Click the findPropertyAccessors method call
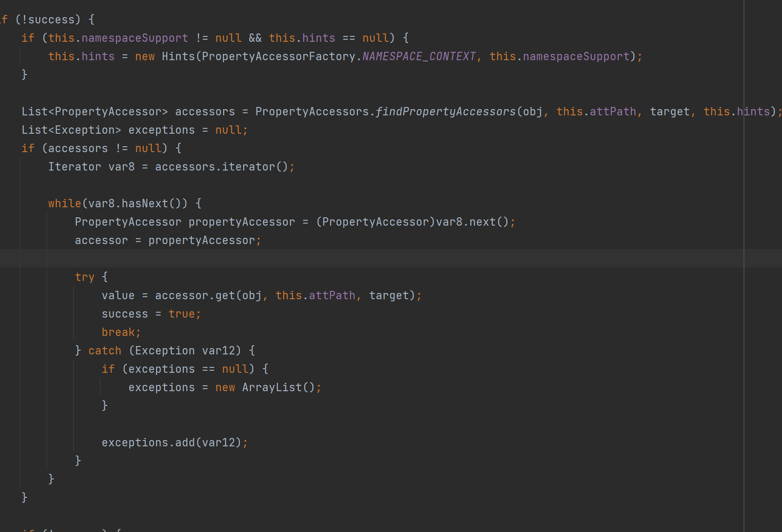 [446, 112]
